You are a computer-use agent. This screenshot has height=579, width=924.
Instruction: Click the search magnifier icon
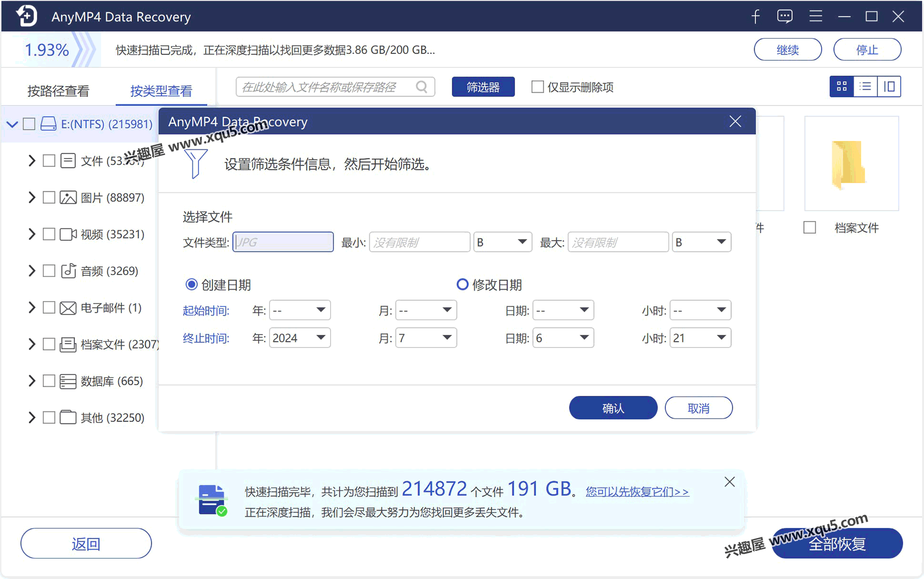pos(422,87)
